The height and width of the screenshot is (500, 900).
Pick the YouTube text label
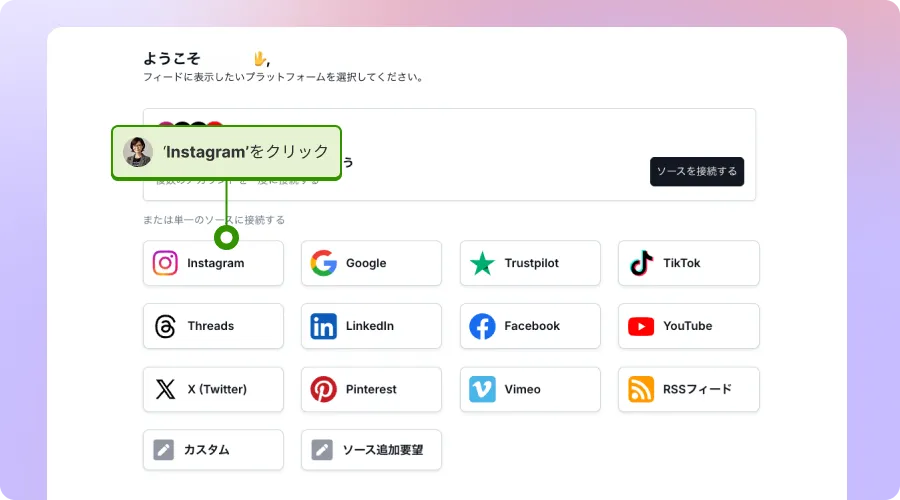[688, 326]
